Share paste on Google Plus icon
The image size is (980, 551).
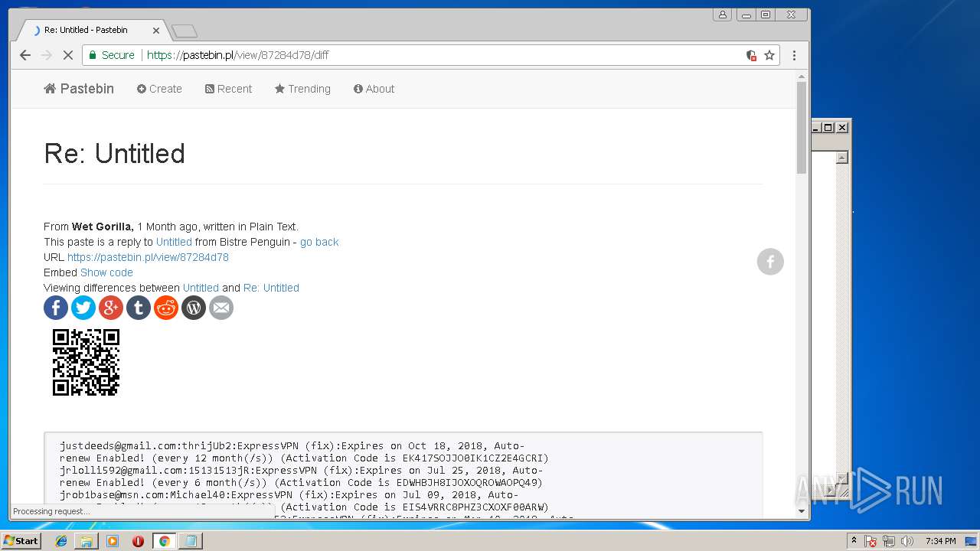coord(111,308)
